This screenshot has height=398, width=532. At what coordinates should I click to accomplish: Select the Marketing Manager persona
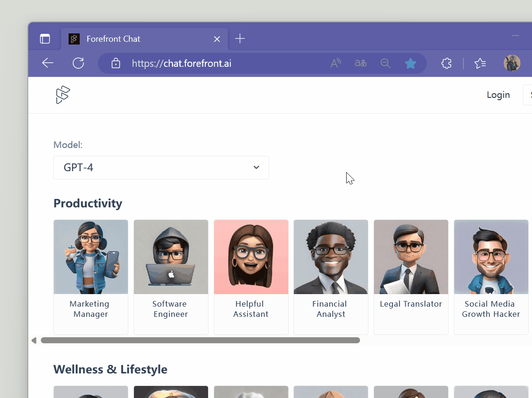point(91,277)
